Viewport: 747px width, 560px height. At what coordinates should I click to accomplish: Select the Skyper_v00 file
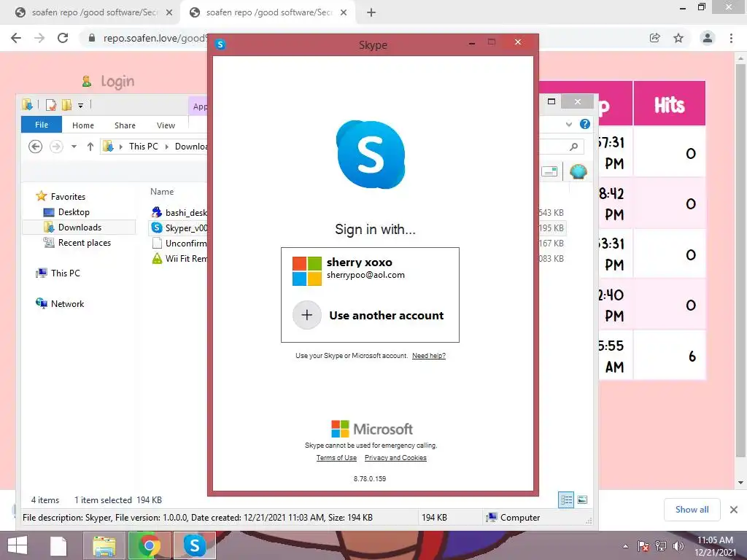click(179, 227)
